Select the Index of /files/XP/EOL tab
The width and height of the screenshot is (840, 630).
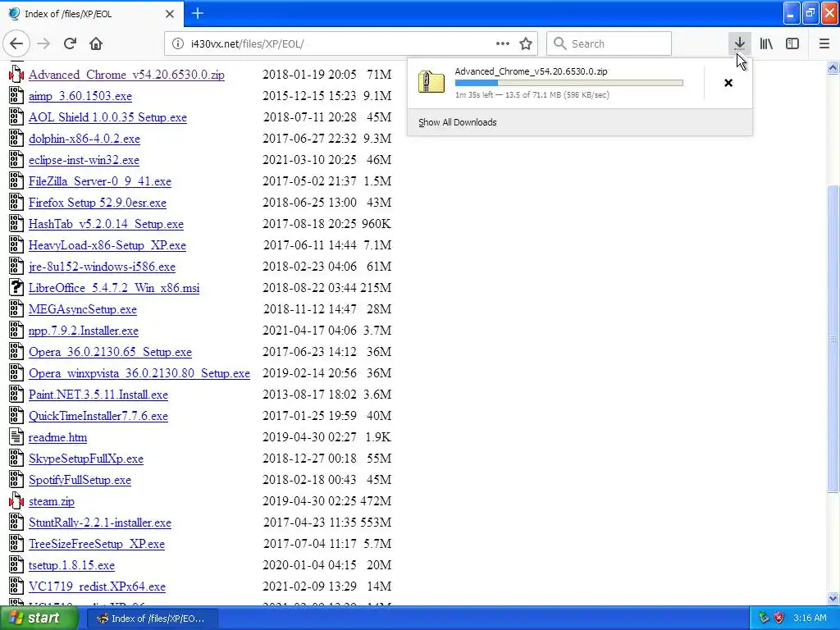pos(91,13)
